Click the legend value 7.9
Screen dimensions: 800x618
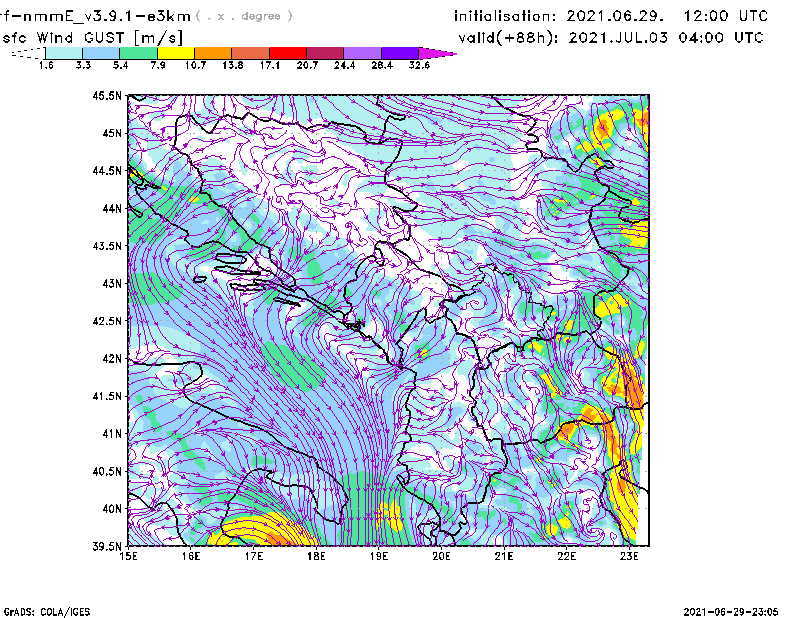[x=158, y=65]
